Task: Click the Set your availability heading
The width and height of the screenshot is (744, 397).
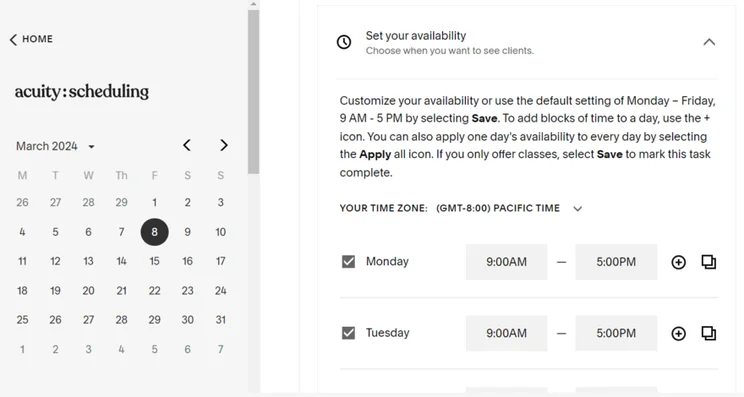Action: point(416,36)
